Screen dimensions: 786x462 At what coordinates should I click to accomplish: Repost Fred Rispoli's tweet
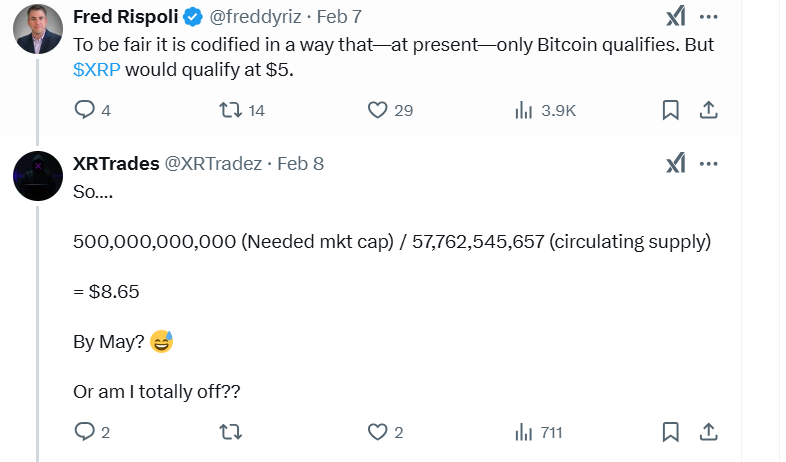point(231,110)
